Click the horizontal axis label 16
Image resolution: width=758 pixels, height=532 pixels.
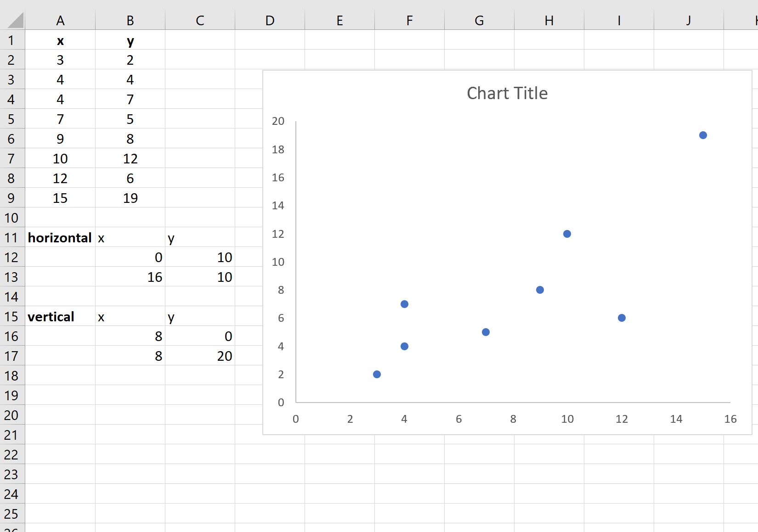[x=730, y=419]
